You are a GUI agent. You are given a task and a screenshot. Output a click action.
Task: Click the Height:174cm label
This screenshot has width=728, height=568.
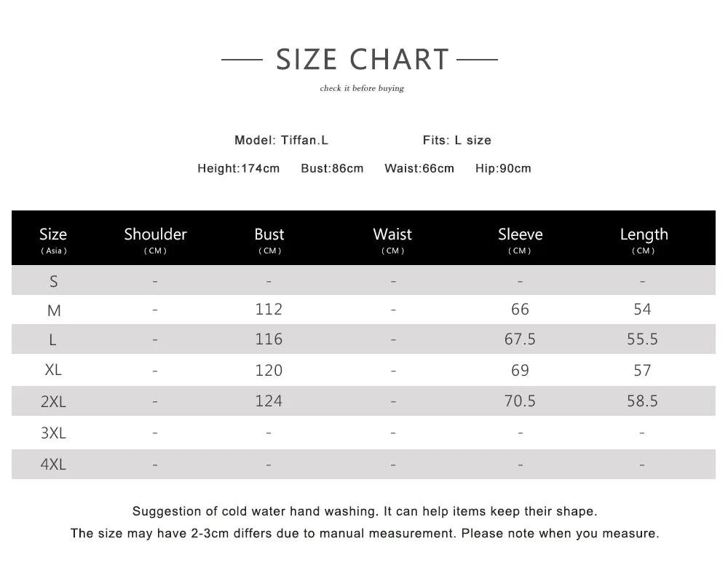click(239, 169)
